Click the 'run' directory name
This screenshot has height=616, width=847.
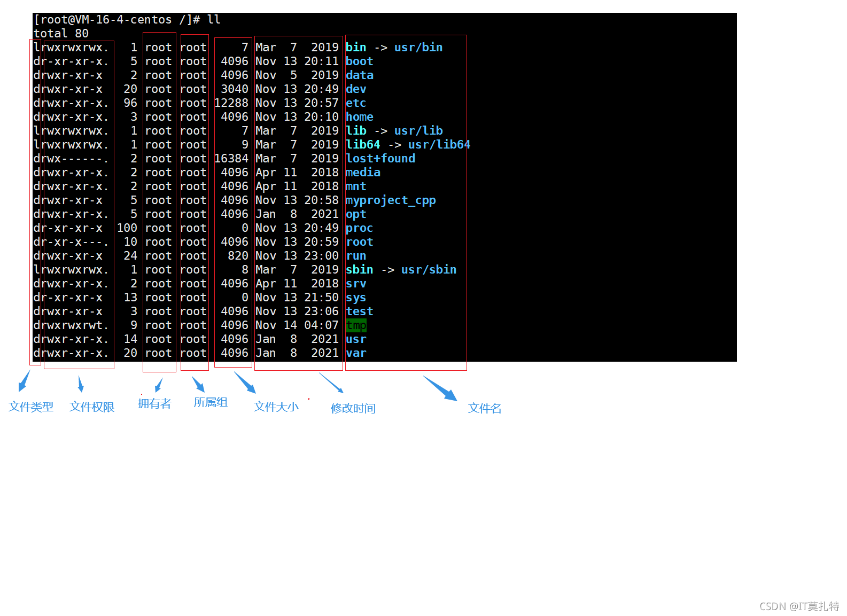(x=356, y=256)
